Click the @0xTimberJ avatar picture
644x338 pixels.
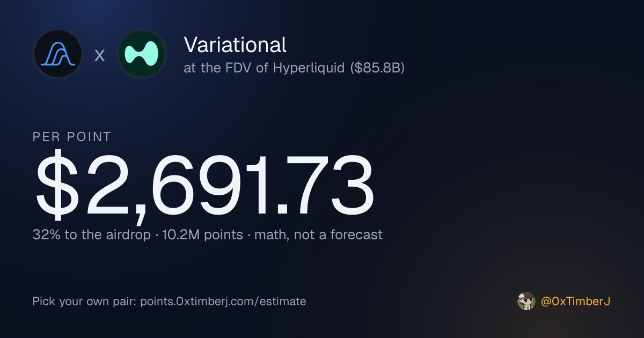[526, 302]
